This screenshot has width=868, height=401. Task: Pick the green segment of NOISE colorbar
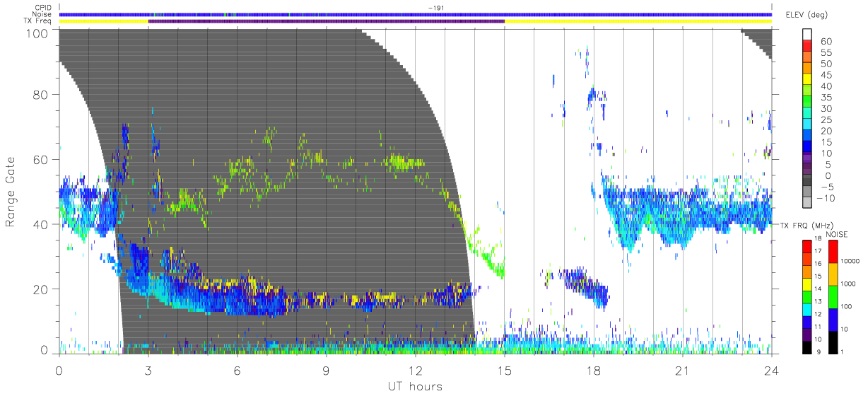coord(833,296)
